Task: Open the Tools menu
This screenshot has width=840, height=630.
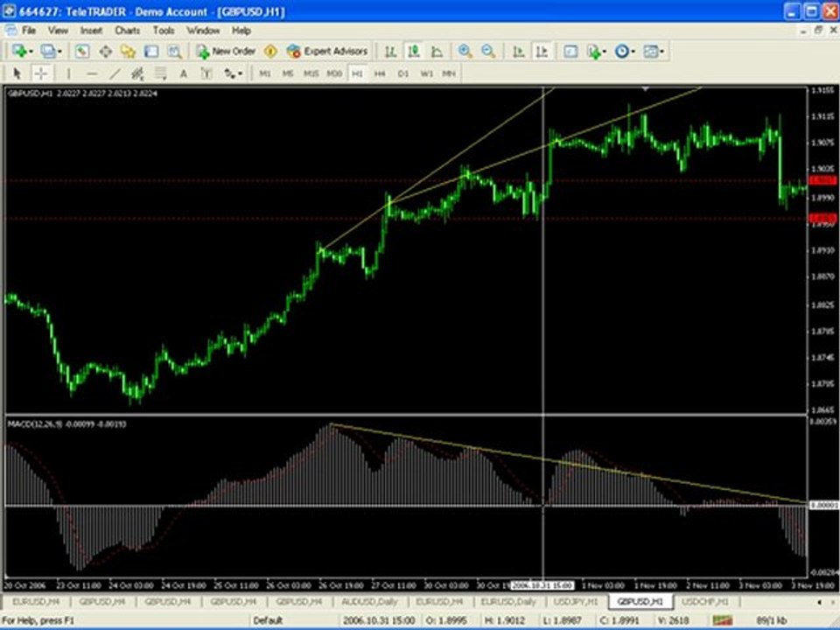Action: pyautogui.click(x=164, y=31)
